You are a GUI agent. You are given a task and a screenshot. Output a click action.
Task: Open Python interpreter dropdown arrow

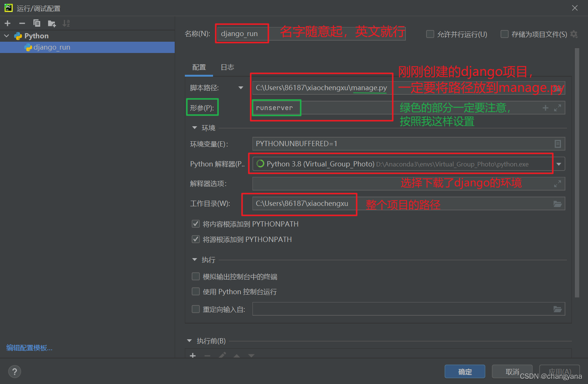tap(559, 164)
